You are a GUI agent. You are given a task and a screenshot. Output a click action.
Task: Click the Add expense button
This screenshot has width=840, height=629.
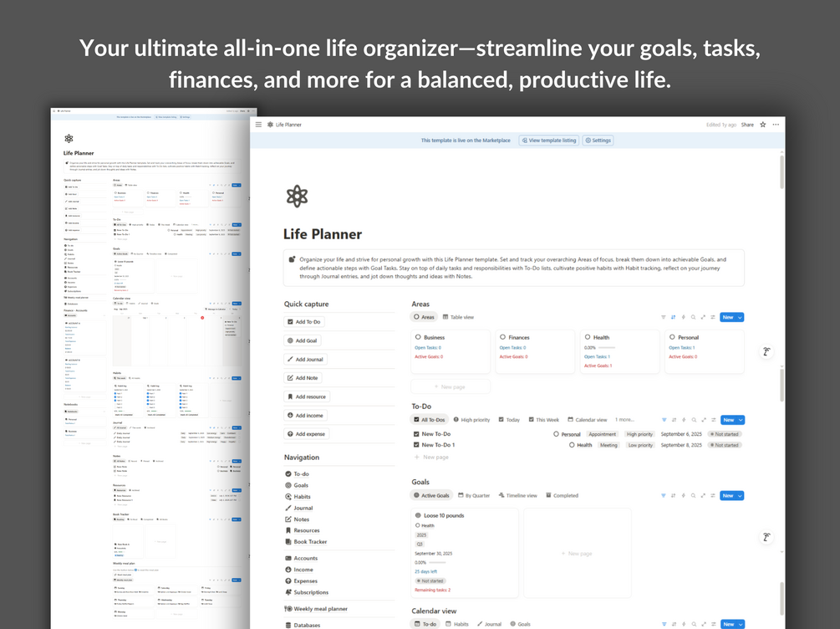[x=306, y=434]
